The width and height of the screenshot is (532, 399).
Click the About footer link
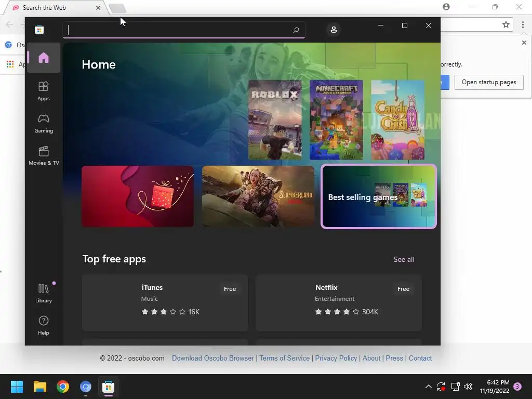point(371,358)
